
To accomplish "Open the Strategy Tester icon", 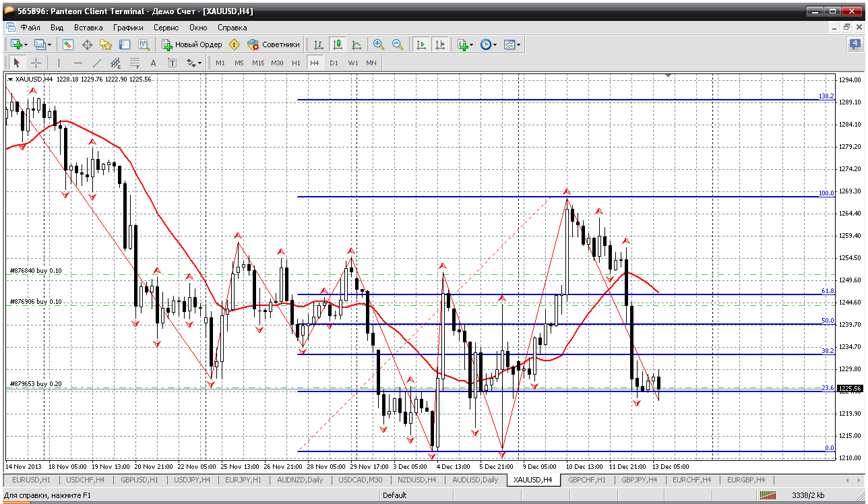I will pos(144,44).
